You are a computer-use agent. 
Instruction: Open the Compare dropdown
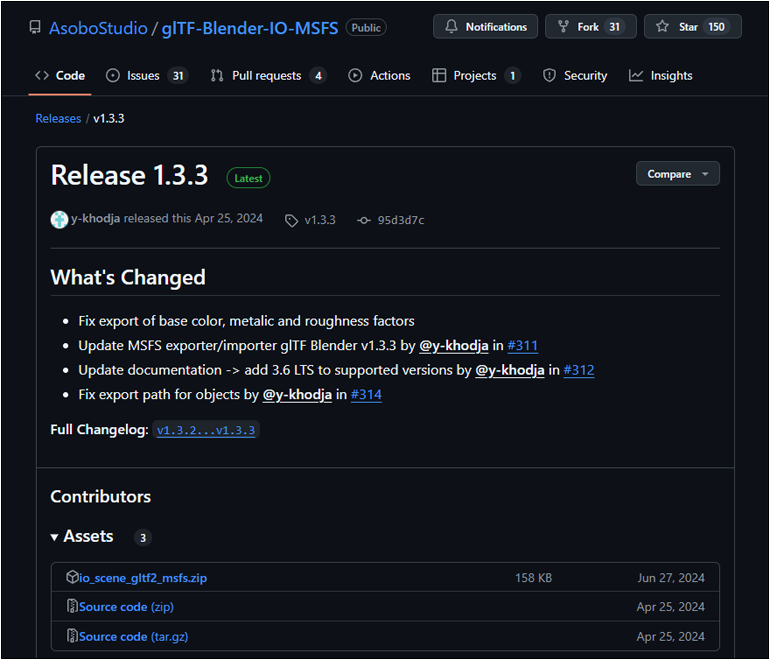coord(678,174)
